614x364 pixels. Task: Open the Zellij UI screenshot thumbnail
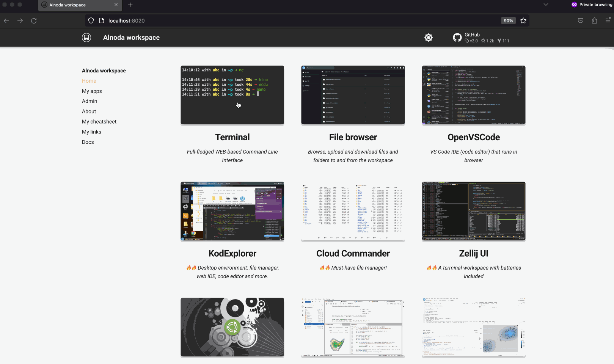coord(474,211)
